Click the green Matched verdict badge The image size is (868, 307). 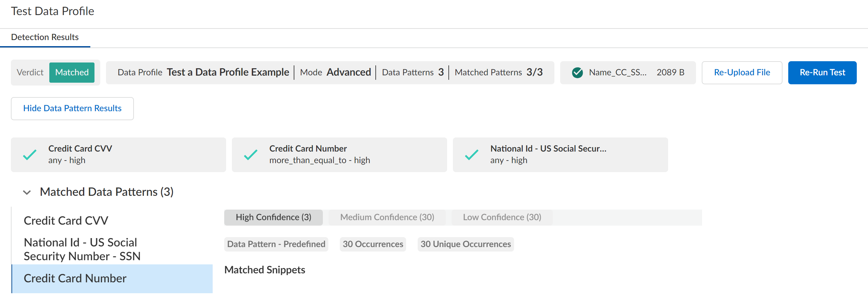coord(72,72)
